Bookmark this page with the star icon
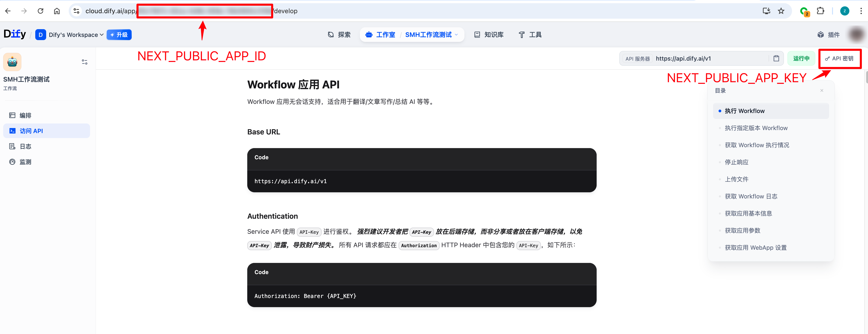 [781, 11]
